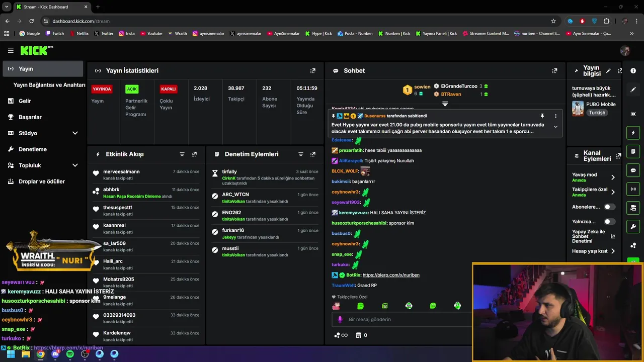Click the info icon in right sidebar

633,71
